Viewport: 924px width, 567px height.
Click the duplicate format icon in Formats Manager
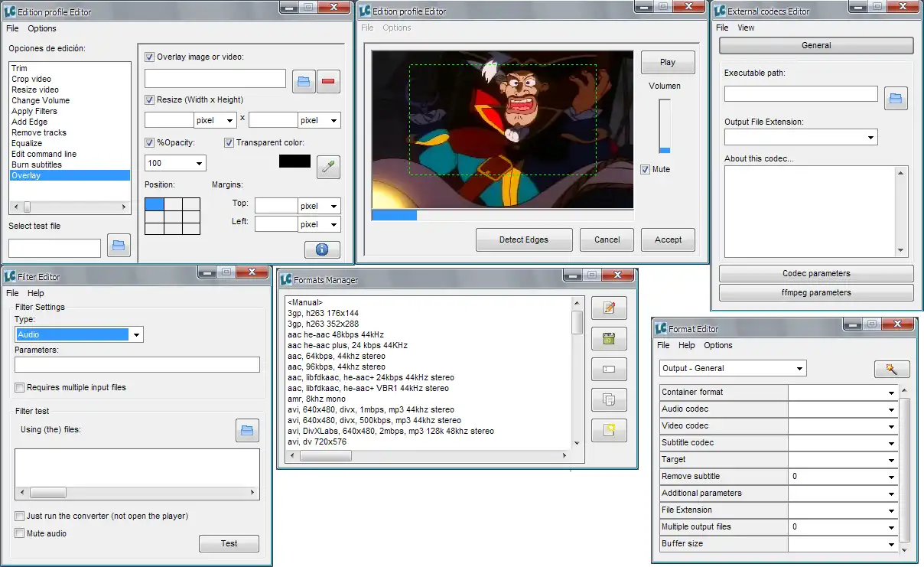pyautogui.click(x=609, y=399)
